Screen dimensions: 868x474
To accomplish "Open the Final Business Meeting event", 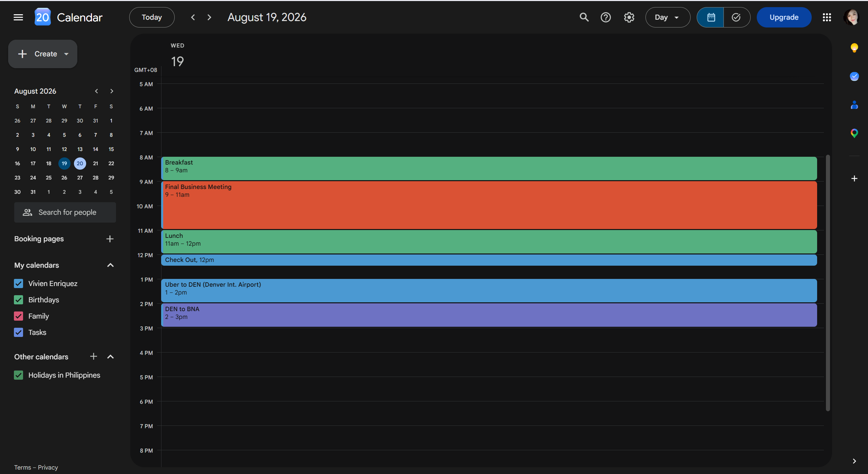I will pyautogui.click(x=489, y=205).
